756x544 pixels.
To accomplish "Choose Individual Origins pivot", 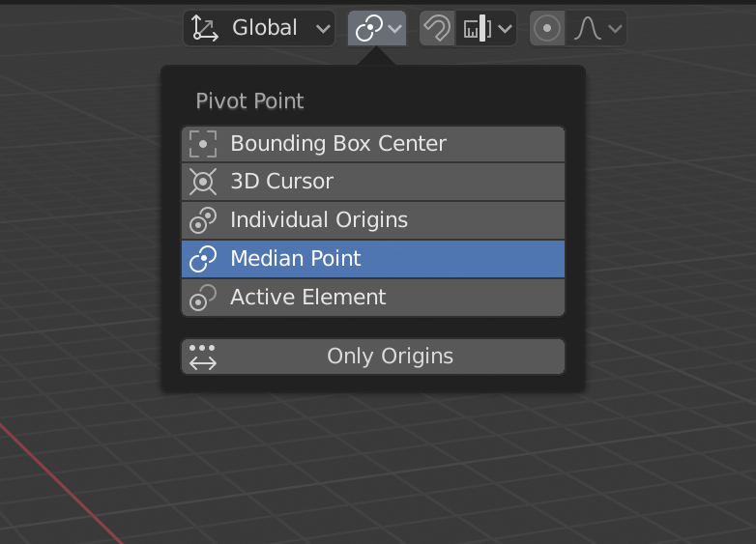I will click(373, 220).
